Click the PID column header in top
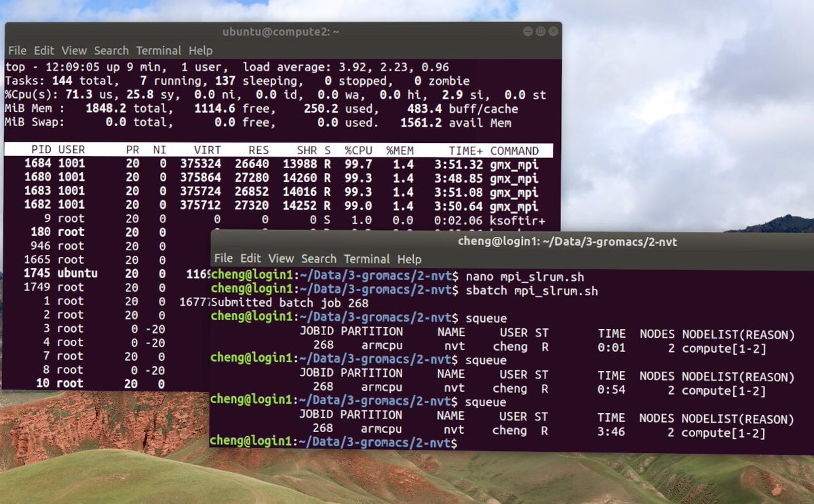 41,151
